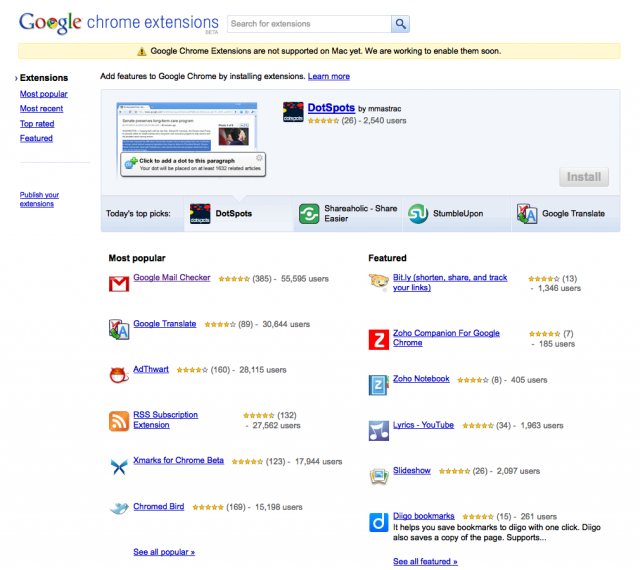Open the Chromed Bird link
The height and width of the screenshot is (570, 640).
point(158,507)
